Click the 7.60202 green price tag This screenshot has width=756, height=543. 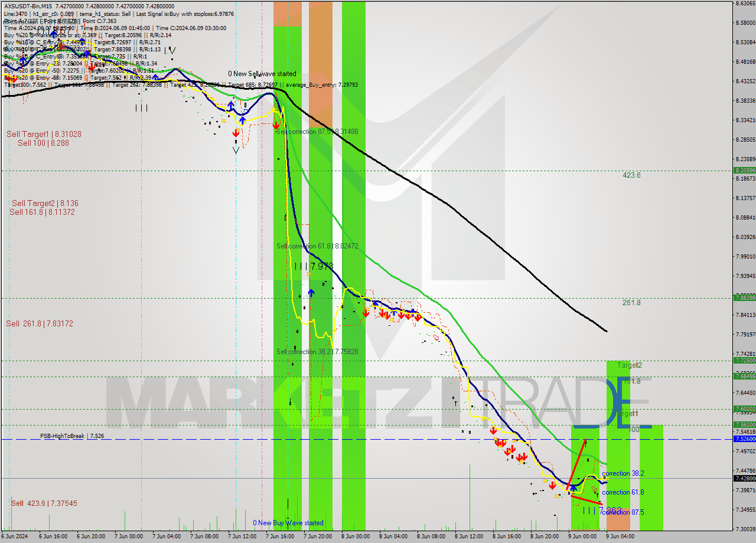[744, 408]
